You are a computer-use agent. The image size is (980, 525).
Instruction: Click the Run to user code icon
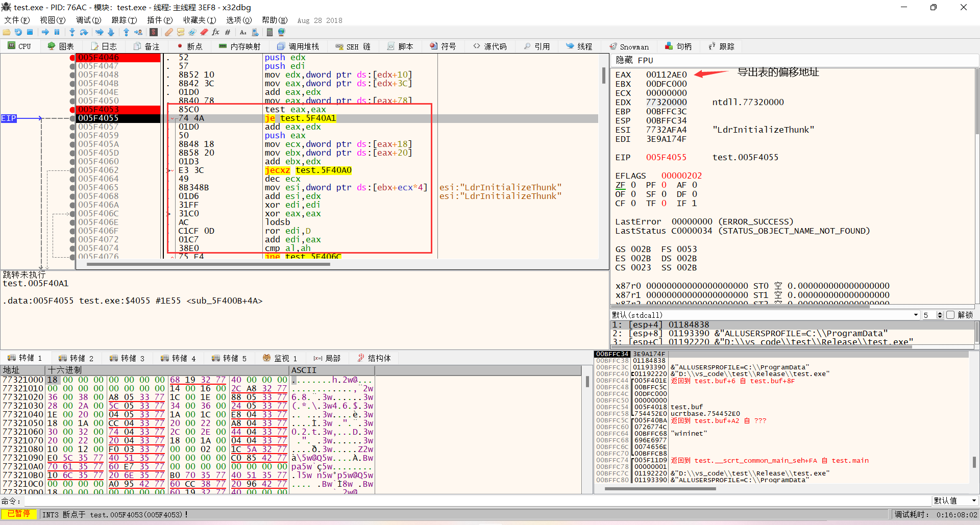[138, 32]
